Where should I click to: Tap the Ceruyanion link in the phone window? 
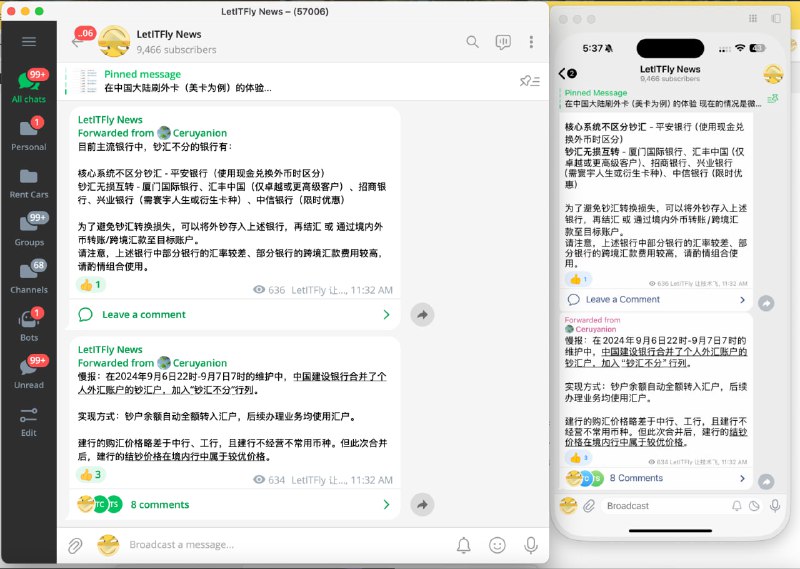point(595,329)
